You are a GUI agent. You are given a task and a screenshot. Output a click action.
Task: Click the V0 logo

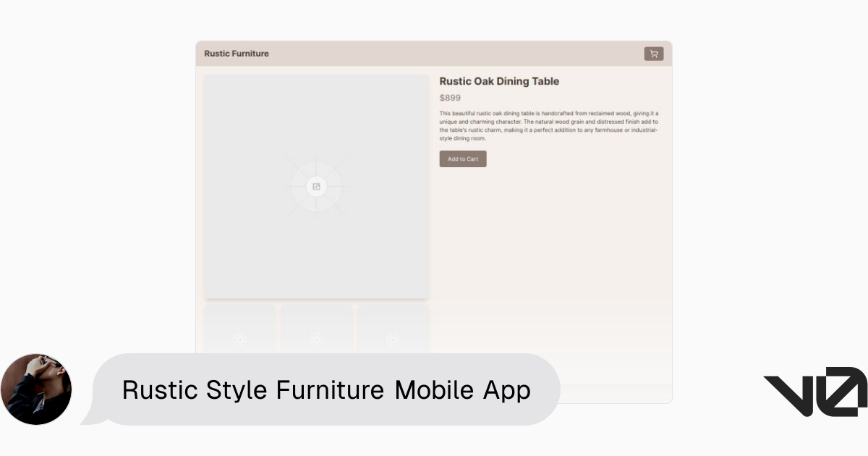coord(815,392)
